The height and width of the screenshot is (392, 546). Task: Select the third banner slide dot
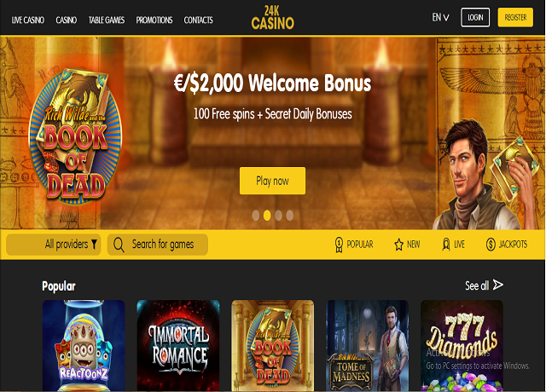point(278,216)
